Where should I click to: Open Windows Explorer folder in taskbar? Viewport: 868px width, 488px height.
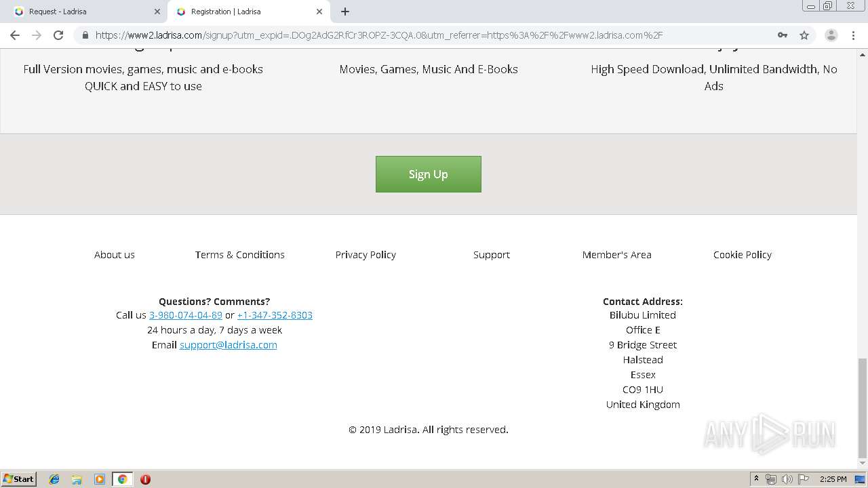[x=77, y=479]
